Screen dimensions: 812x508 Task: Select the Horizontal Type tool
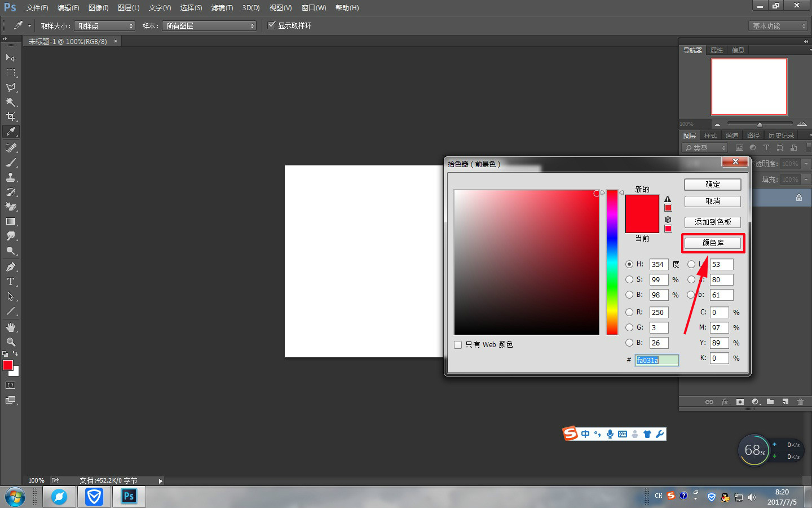click(11, 282)
